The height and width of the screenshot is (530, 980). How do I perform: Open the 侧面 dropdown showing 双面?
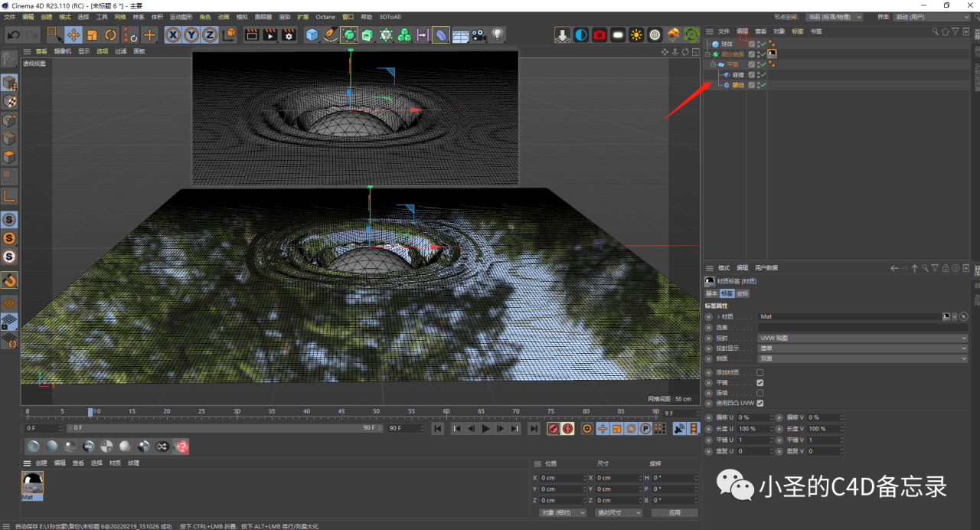(861, 358)
